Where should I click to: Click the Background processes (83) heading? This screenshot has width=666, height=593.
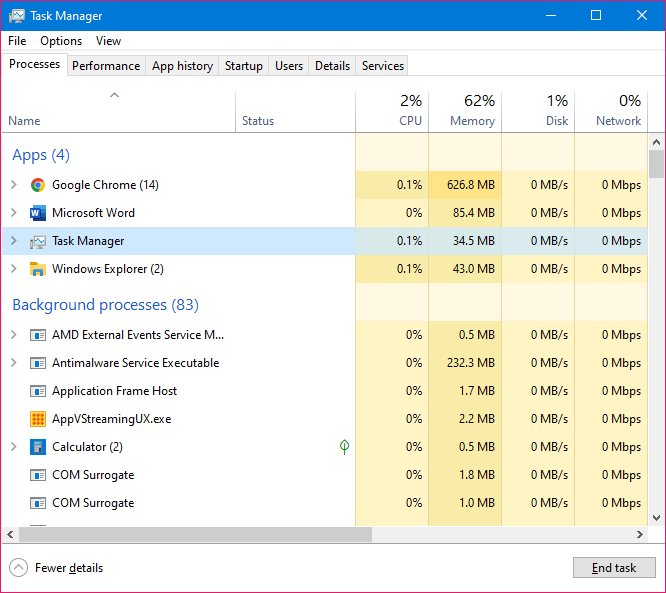tap(105, 305)
